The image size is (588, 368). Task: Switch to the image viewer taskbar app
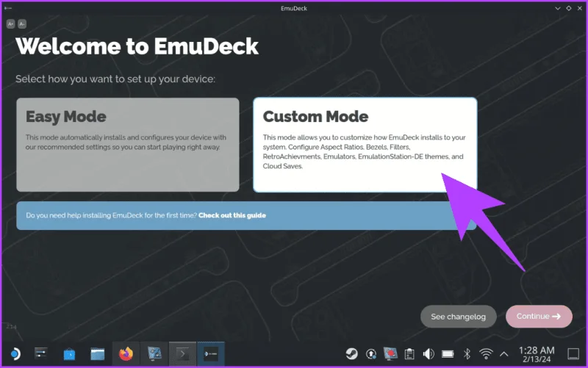tap(154, 354)
